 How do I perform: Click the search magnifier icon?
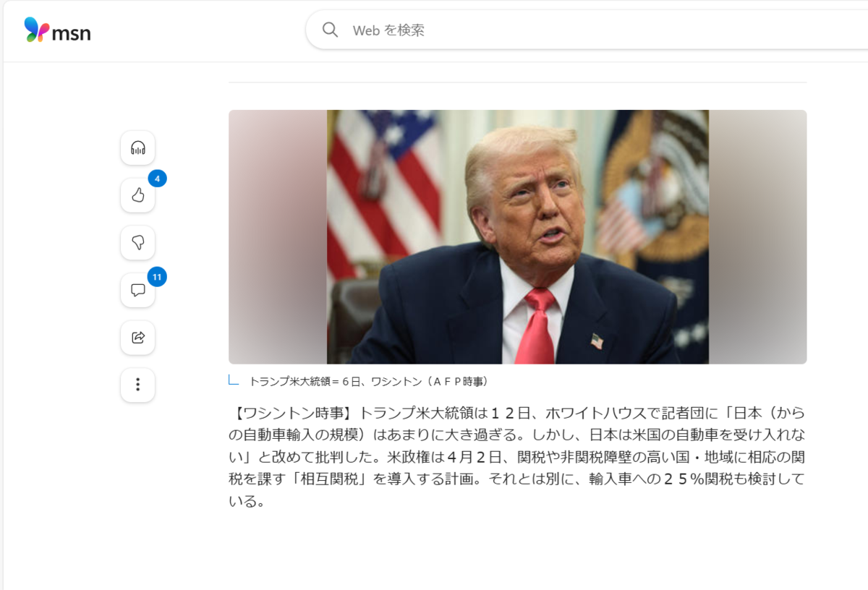coord(330,30)
